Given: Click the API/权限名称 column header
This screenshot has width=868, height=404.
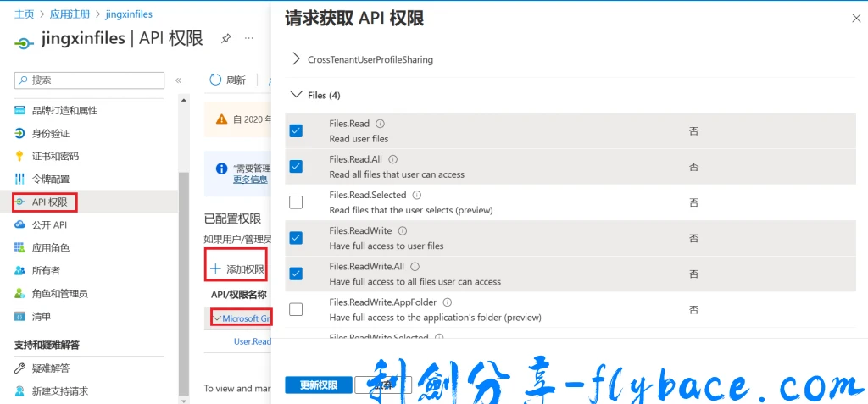Looking at the screenshot, I should coord(238,294).
